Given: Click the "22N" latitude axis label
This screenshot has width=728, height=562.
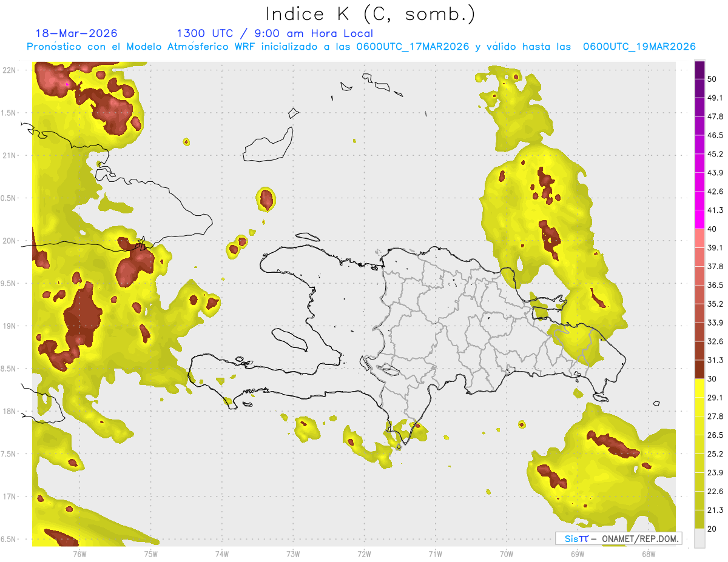Looking at the screenshot, I should [9, 70].
